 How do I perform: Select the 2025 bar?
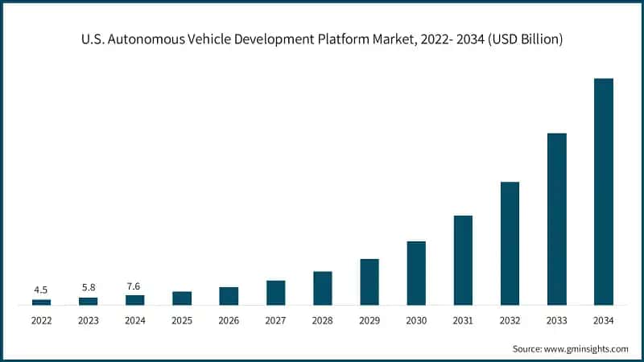[x=182, y=298]
